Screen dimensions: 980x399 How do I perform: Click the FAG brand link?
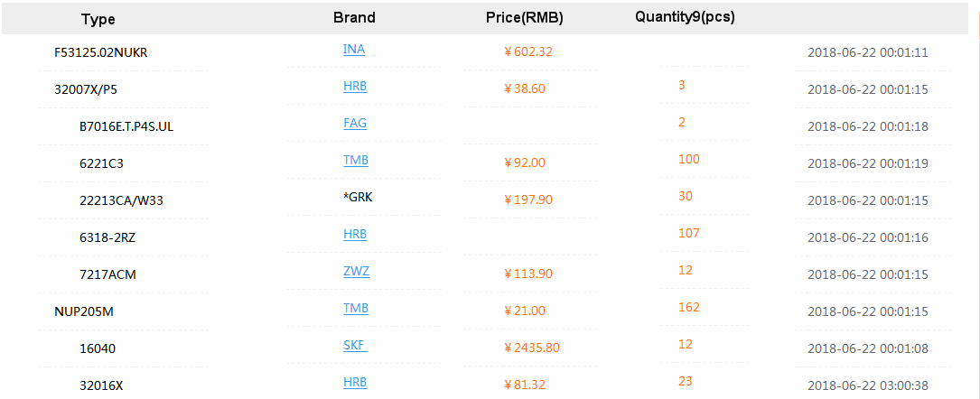tap(355, 124)
